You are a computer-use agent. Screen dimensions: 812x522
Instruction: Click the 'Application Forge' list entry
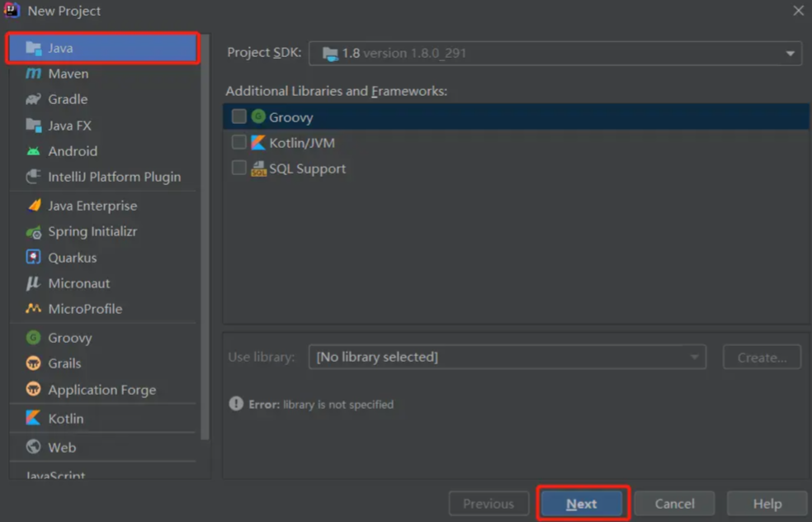(x=102, y=389)
